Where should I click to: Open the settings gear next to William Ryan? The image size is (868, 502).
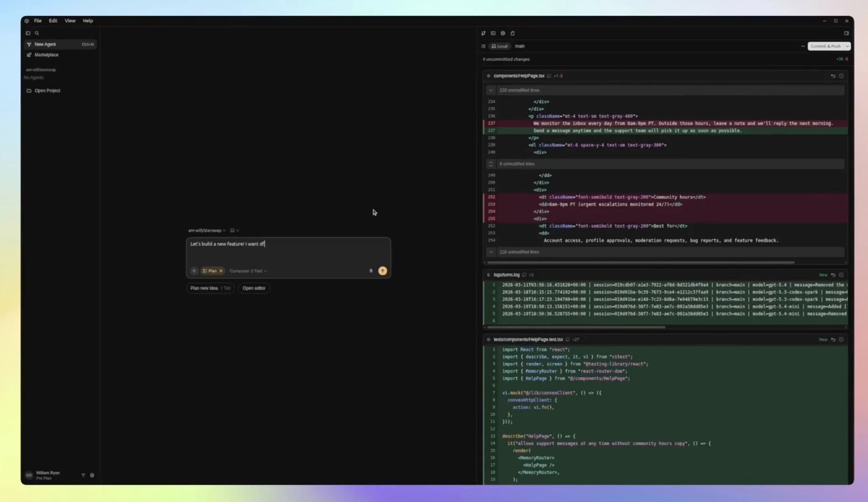(92, 475)
